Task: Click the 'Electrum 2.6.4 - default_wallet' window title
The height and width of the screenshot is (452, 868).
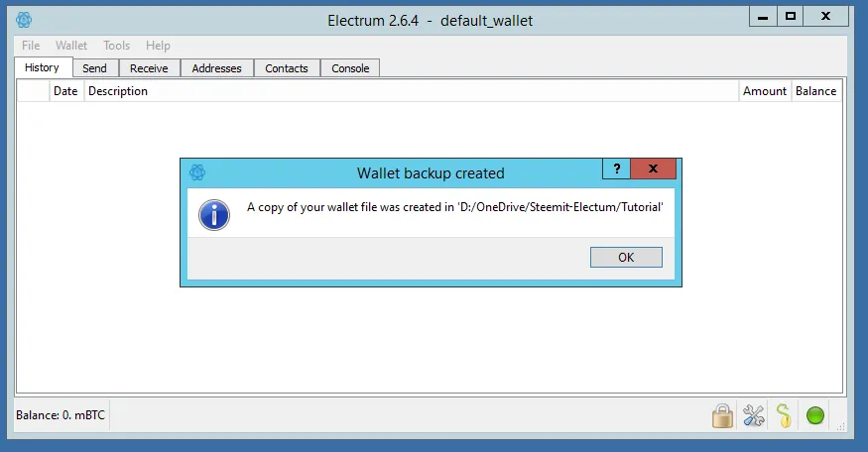Action: point(431,21)
